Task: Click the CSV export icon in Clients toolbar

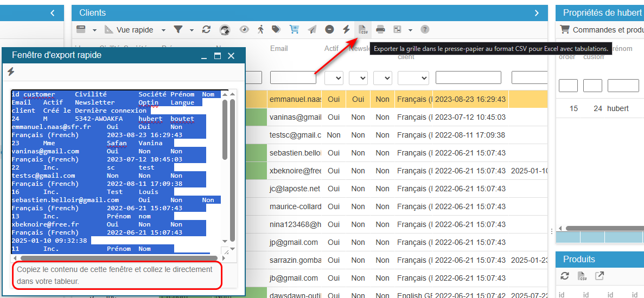Action: [363, 30]
